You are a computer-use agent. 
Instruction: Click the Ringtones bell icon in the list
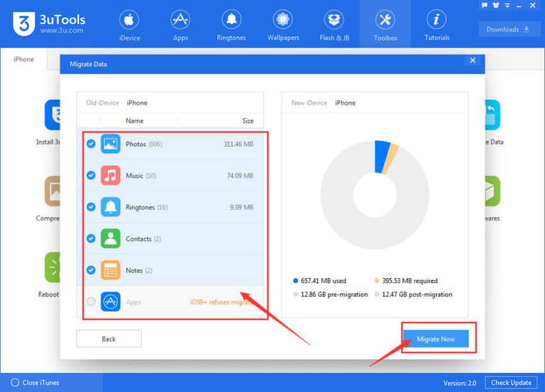(x=111, y=207)
